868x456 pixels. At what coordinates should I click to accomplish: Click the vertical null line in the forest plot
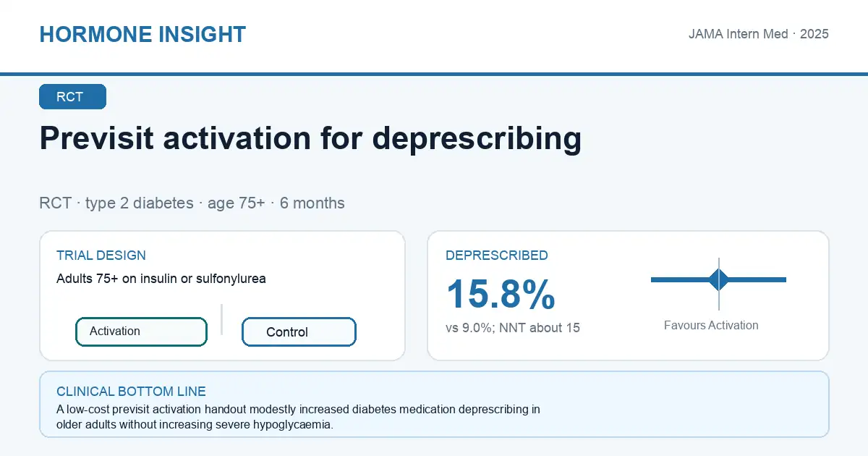[719, 284]
